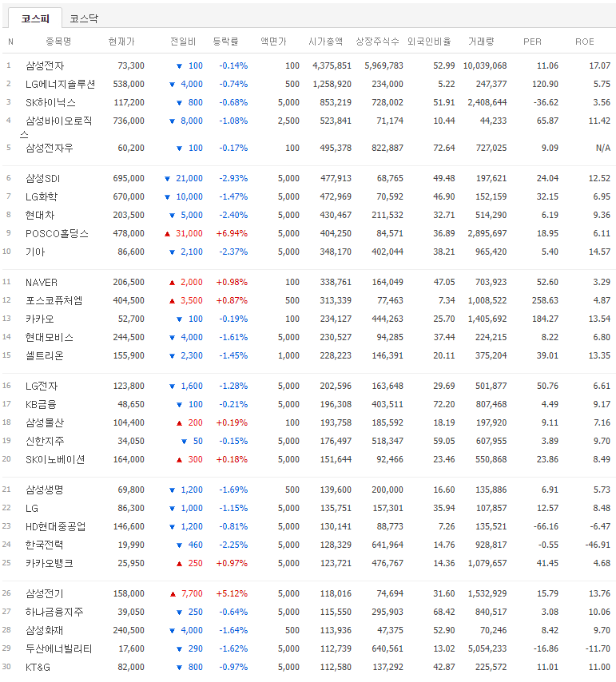Open the 삼성전자우 stock link
This screenshot has height=682, width=616.
click(50, 148)
